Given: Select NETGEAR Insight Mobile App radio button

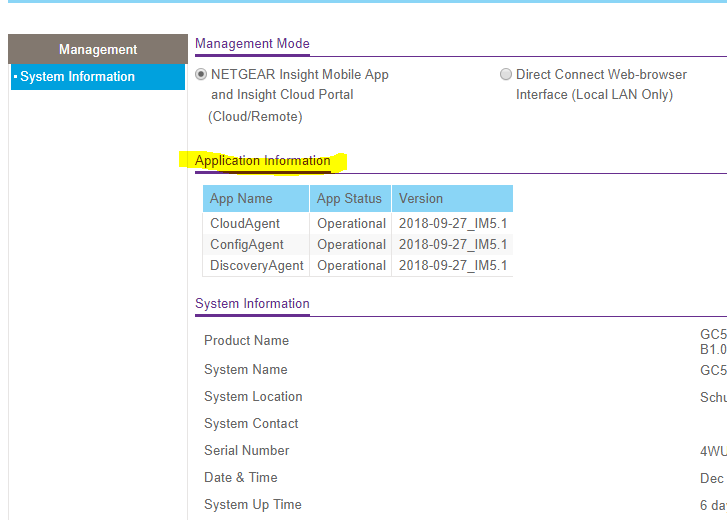Looking at the screenshot, I should (201, 74).
